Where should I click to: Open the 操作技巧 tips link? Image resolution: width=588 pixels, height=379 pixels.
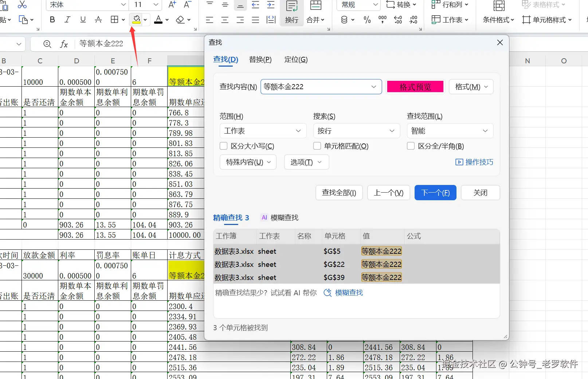pos(474,162)
